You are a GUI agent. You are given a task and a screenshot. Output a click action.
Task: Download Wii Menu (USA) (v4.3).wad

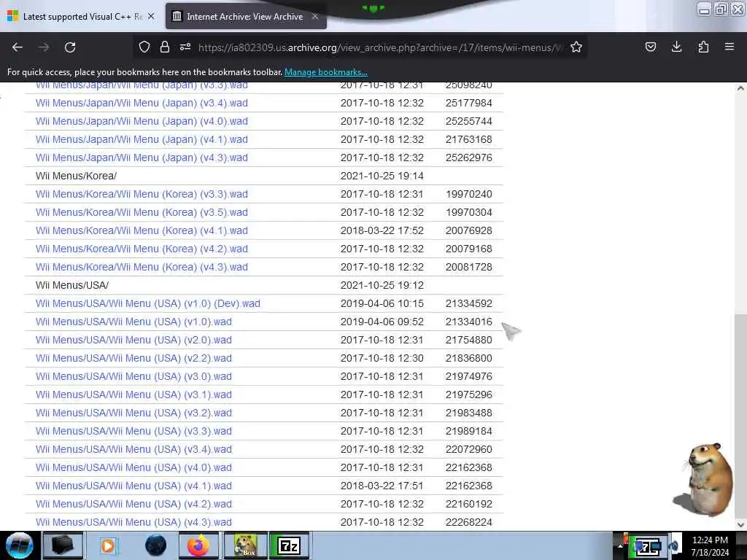[x=133, y=522]
